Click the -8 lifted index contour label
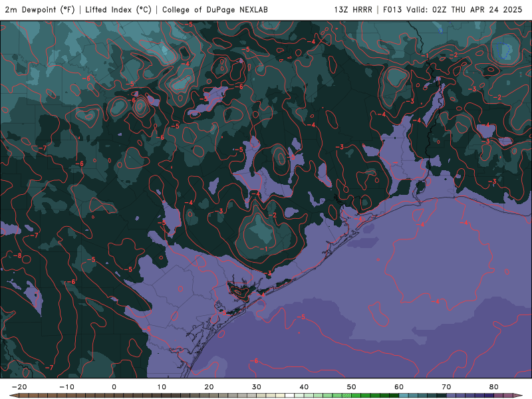The width and height of the screenshot is (532, 399). coord(17,255)
